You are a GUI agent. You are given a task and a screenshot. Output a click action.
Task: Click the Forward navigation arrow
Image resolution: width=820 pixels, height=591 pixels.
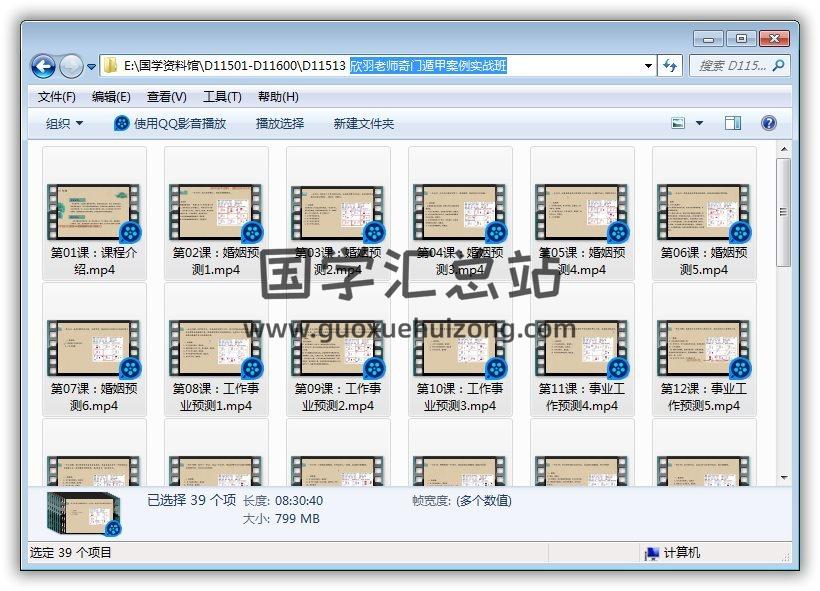[x=71, y=67]
